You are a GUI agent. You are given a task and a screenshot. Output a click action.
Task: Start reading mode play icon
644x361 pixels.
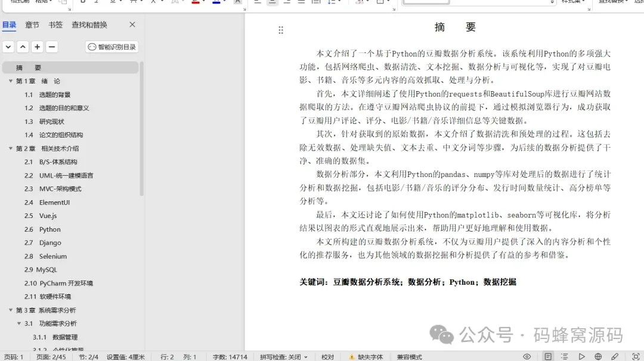(x=581, y=356)
